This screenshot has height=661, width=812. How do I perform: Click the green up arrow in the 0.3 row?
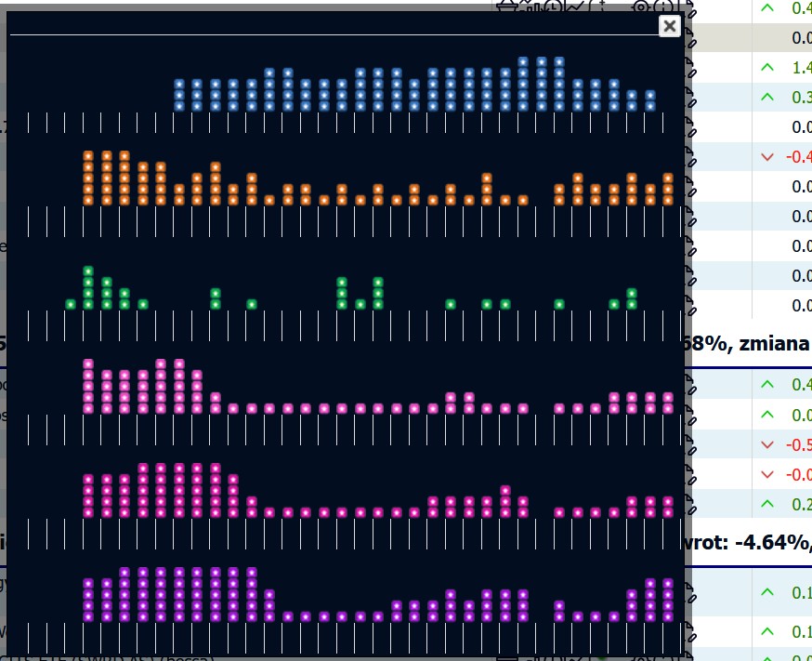coord(766,98)
